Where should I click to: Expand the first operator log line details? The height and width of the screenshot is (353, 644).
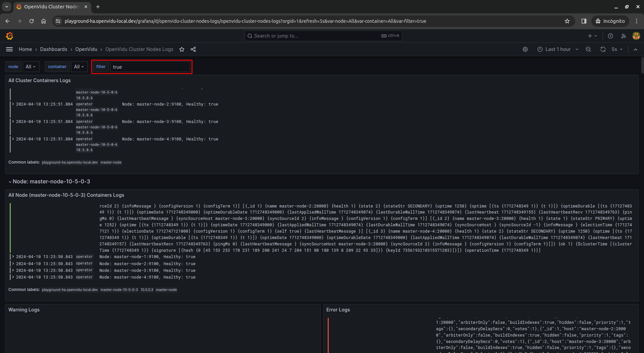[x=13, y=104]
